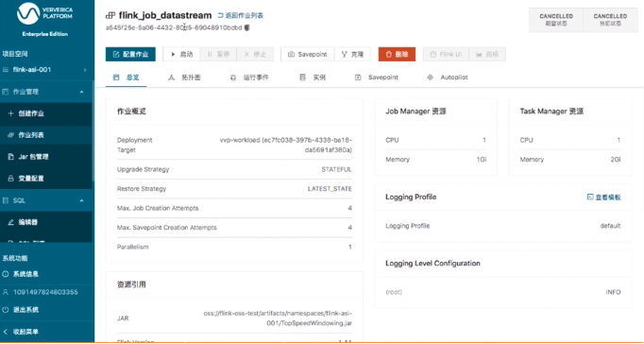Click the project space list icon beside flink-asi-001

tap(6, 70)
